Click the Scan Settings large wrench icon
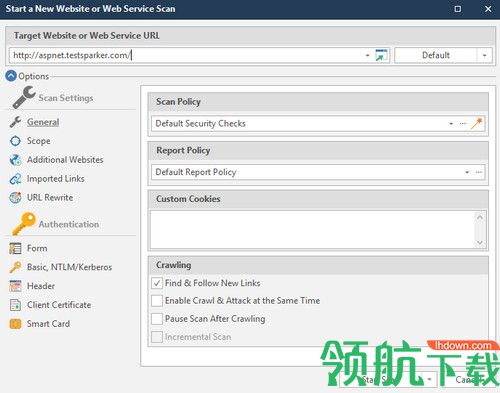The width and height of the screenshot is (500, 393). (24, 97)
